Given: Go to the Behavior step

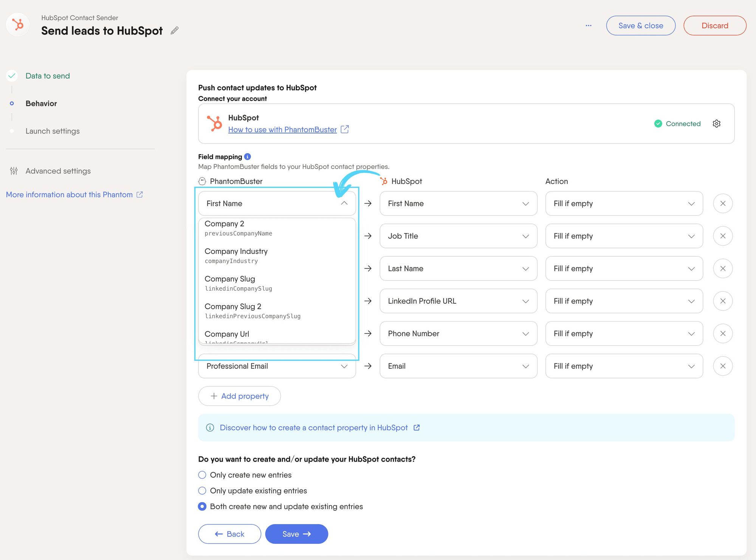Looking at the screenshot, I should (41, 104).
